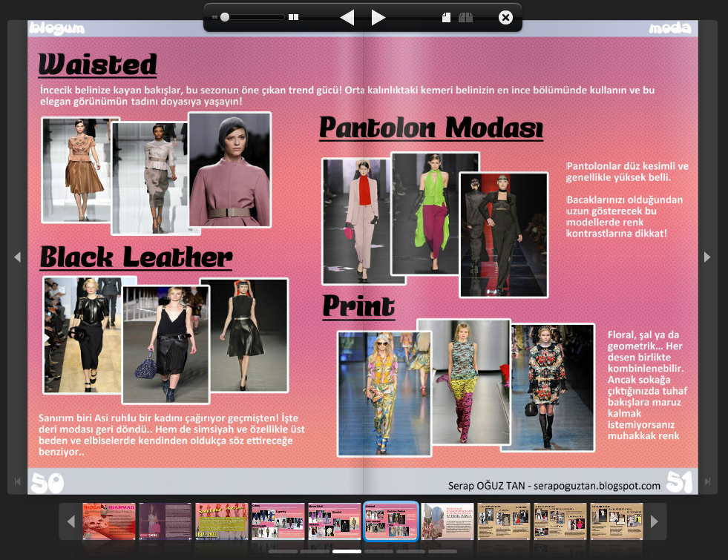This screenshot has height=560, width=728.
Task: Click the fifth page indicator bar
Action: point(410,552)
